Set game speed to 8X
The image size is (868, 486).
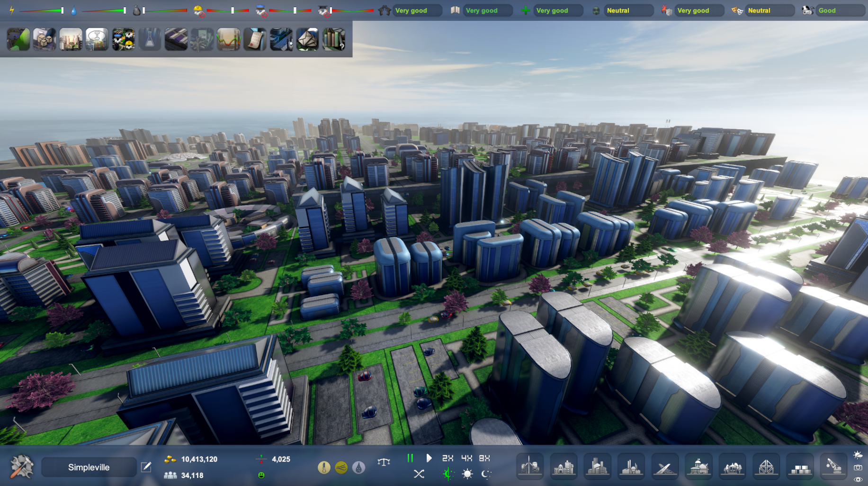[484, 458]
